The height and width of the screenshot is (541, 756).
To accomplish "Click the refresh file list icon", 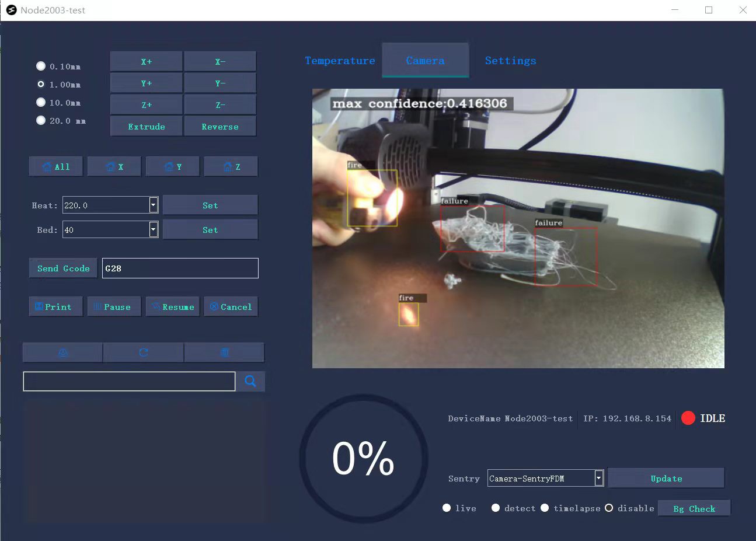I will pyautogui.click(x=144, y=352).
